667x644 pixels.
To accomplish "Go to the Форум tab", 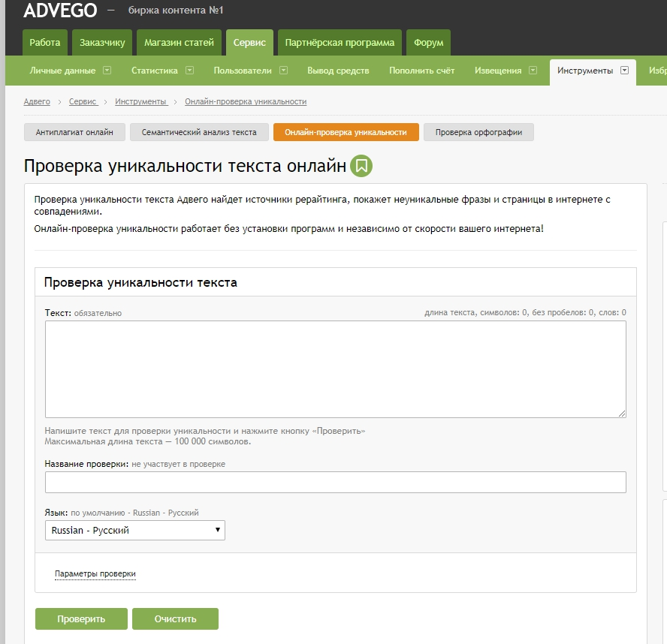I will (x=428, y=43).
